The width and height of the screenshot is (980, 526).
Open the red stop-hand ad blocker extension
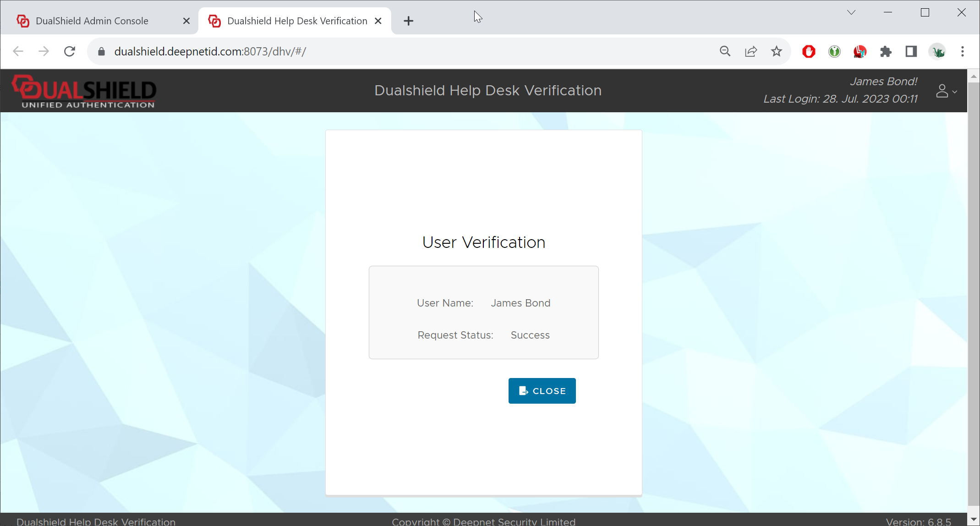809,51
